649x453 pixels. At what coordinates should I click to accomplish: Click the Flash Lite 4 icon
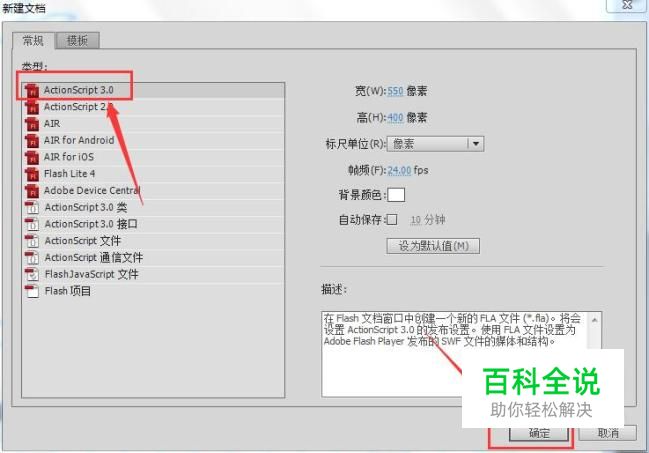pos(32,174)
